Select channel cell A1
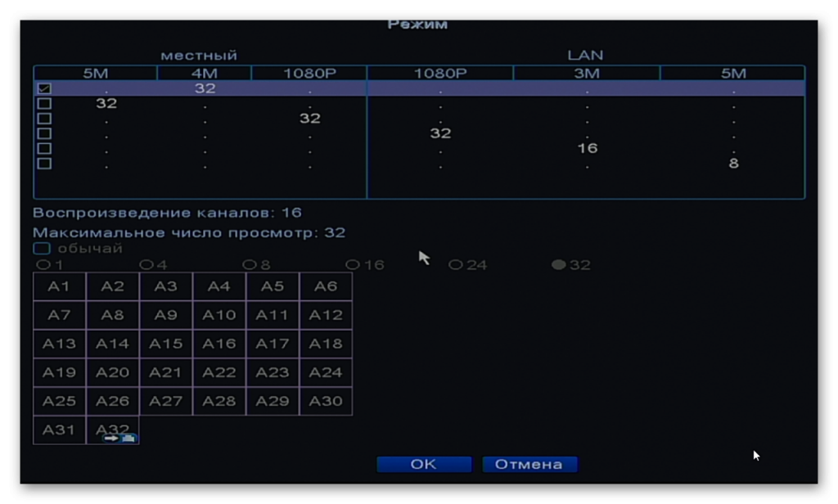 coord(59,286)
